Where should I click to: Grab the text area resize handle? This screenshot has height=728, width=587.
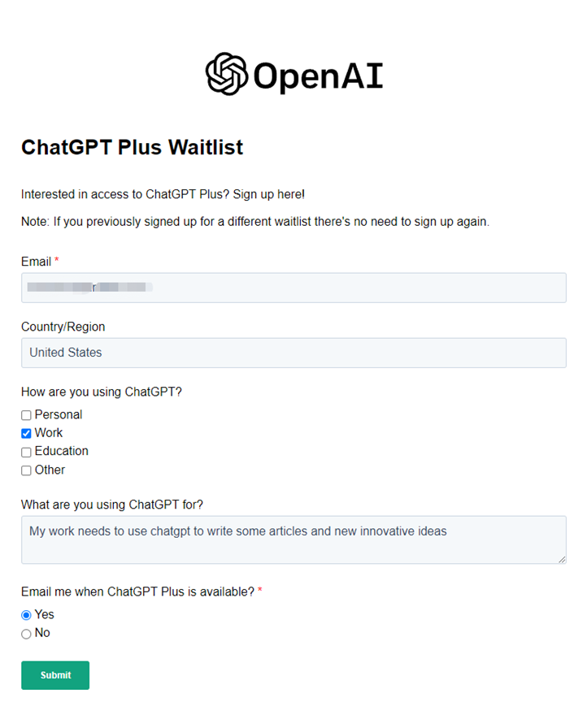click(562, 560)
